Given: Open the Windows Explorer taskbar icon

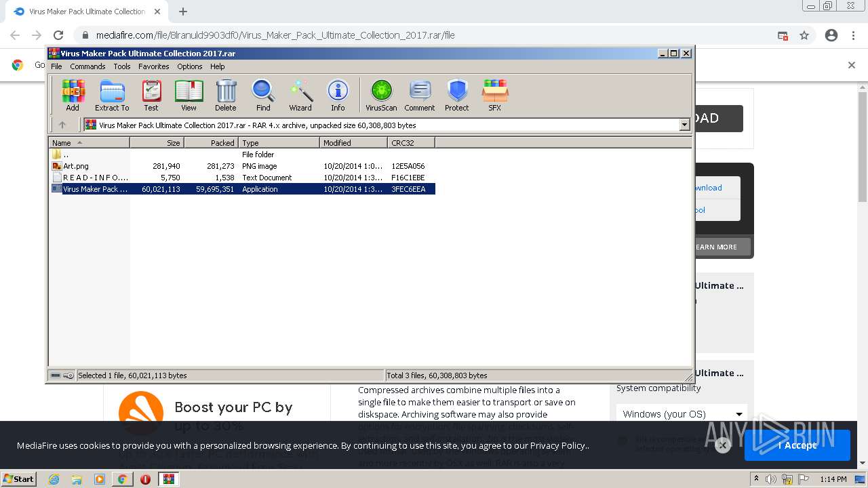Looking at the screenshot, I should [x=77, y=479].
